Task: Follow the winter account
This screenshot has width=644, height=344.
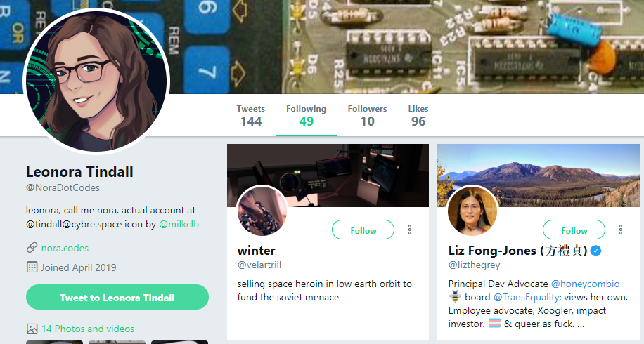Action: (363, 230)
